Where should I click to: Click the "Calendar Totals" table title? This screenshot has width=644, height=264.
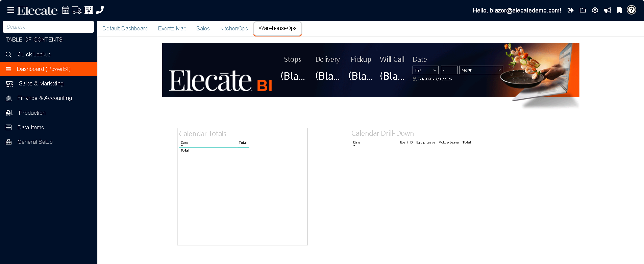coord(203,134)
